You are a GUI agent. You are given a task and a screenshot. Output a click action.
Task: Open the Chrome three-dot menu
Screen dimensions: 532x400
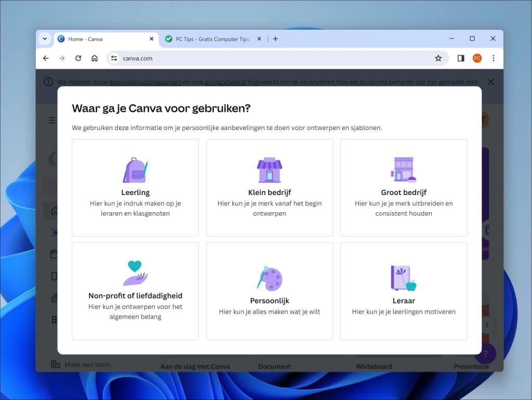point(494,58)
